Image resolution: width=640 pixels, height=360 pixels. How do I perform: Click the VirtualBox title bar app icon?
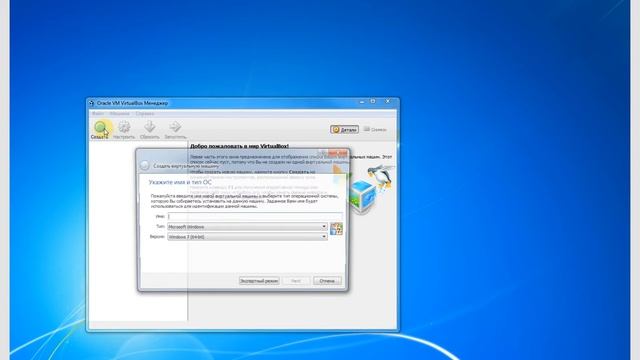[91, 103]
